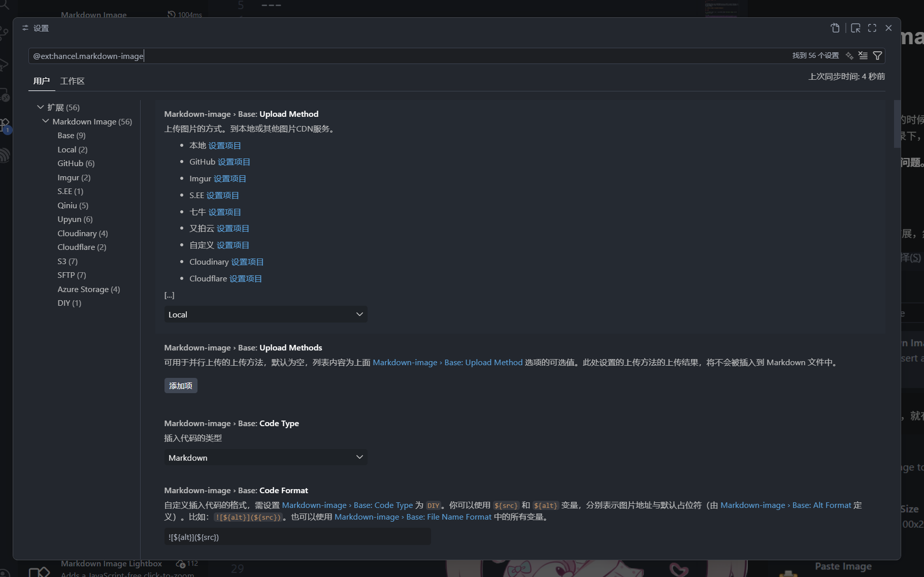Maximize settings dialog with fullscreen icon
924x577 pixels.
click(x=872, y=28)
